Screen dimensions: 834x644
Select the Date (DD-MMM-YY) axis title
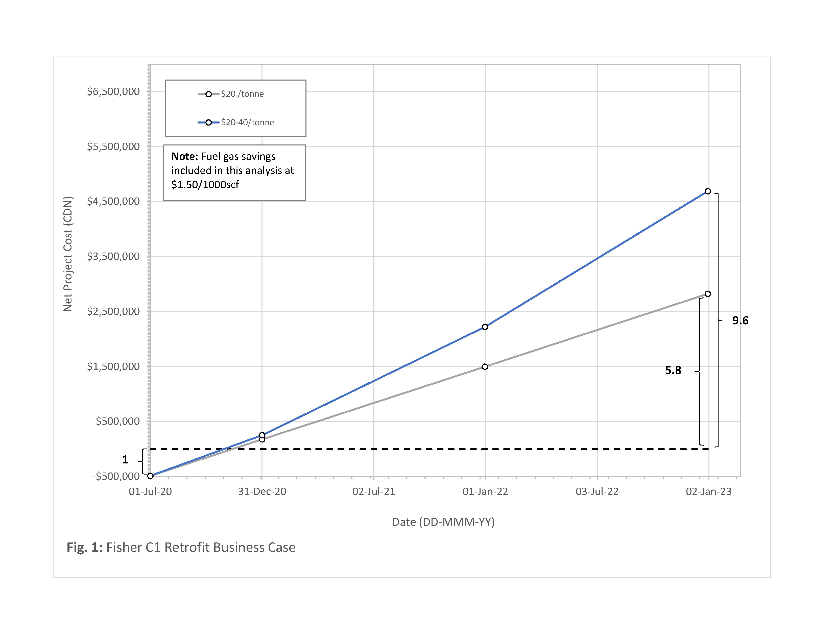coord(443,522)
